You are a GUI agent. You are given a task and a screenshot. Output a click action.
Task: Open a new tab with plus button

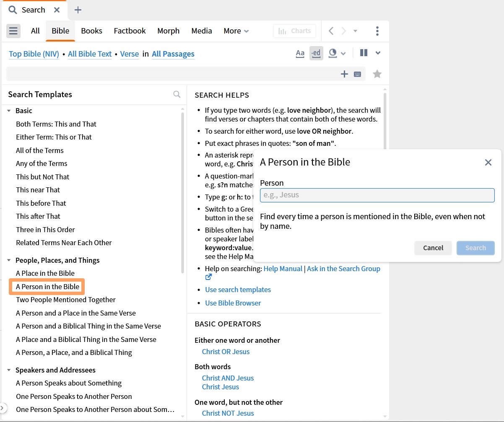tap(78, 10)
